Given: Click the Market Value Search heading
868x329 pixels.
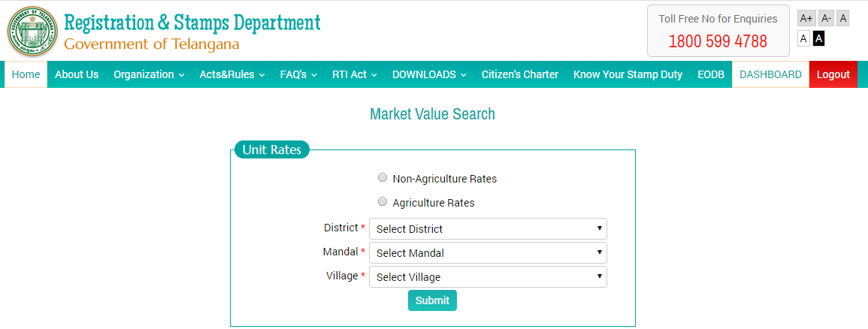Looking at the screenshot, I should tap(432, 114).
